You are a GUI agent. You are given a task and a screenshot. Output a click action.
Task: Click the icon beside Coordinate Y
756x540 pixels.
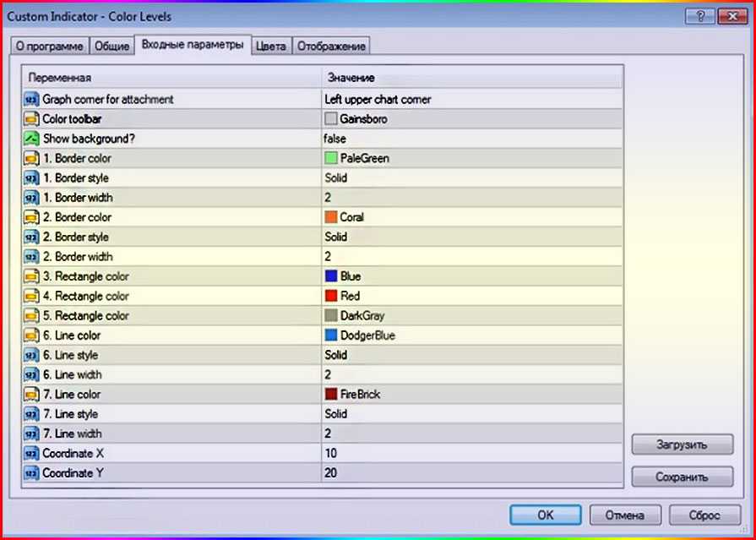[x=32, y=473]
